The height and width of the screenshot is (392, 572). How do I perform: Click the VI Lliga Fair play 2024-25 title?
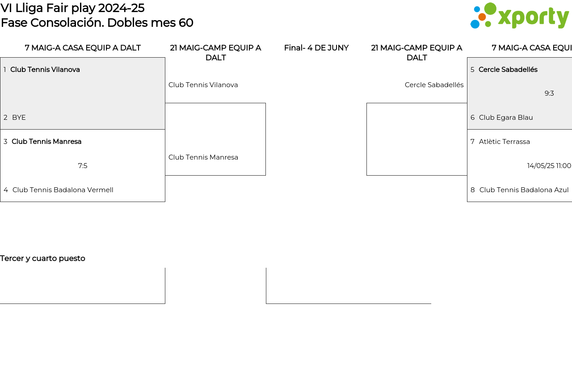click(72, 8)
